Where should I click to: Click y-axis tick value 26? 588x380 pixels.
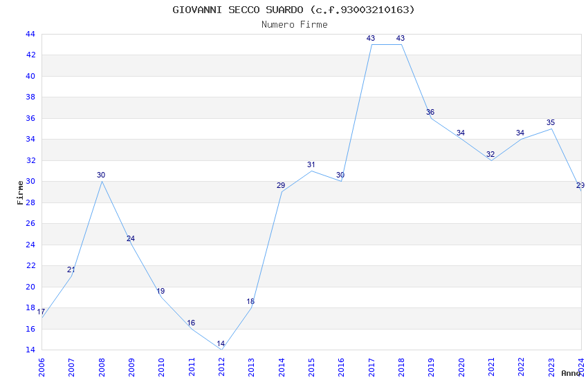(30, 223)
